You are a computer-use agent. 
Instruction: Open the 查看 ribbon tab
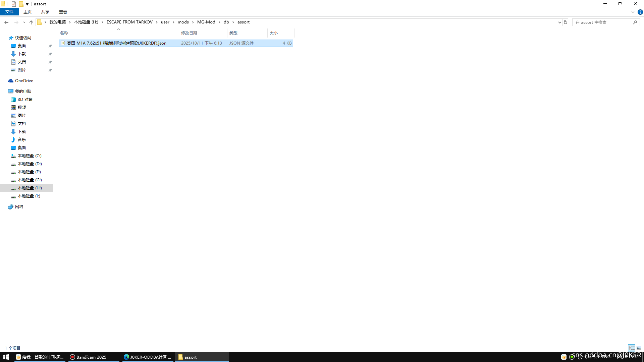(63, 12)
